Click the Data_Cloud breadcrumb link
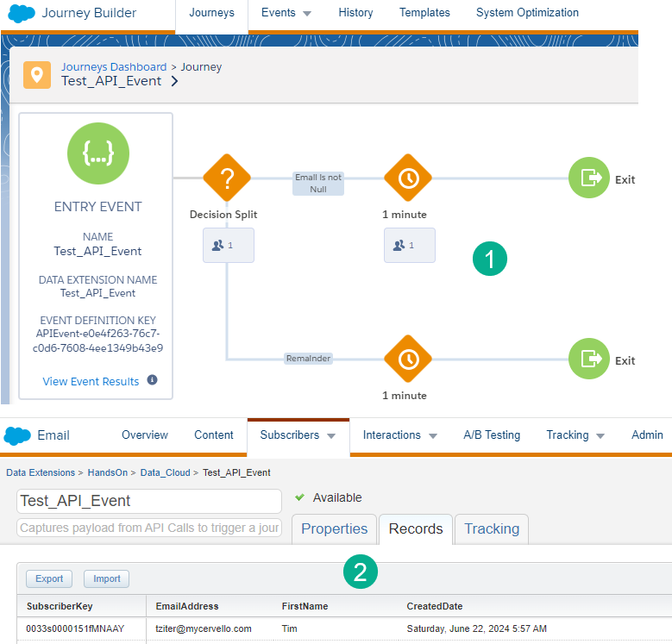 [x=165, y=472]
